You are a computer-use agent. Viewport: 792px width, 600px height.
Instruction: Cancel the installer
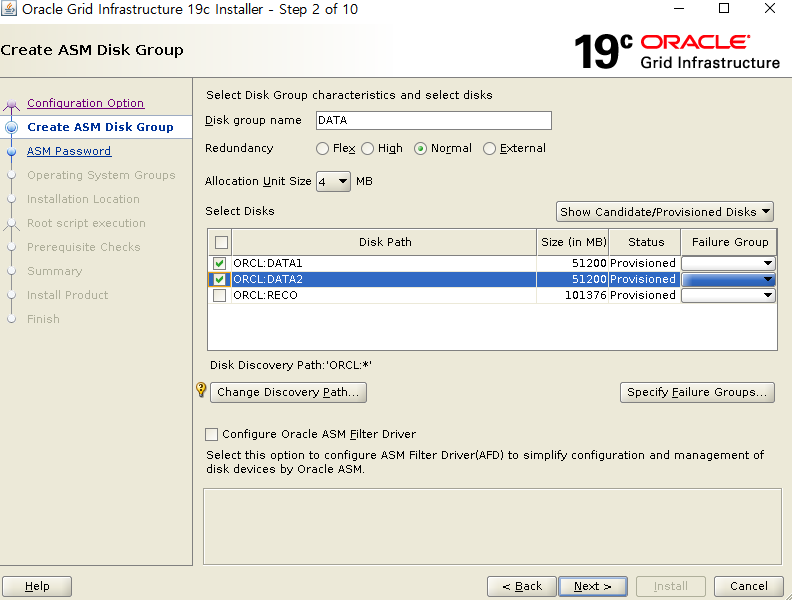749,586
